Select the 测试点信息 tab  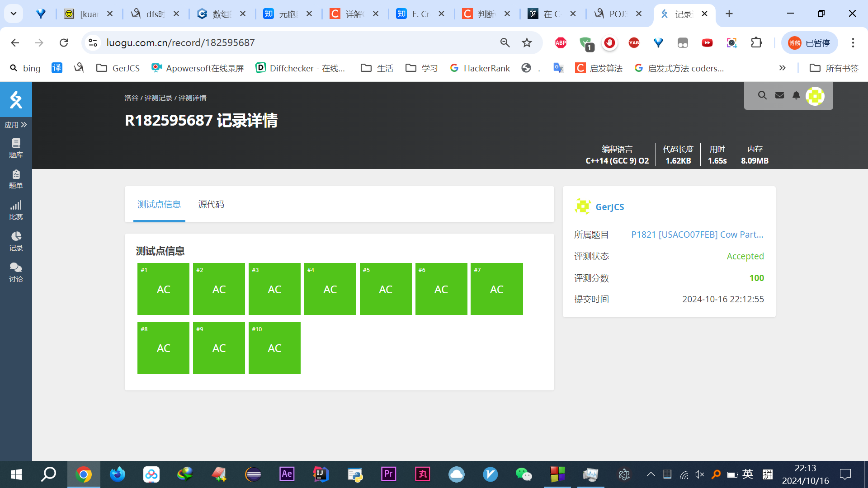[x=159, y=205]
